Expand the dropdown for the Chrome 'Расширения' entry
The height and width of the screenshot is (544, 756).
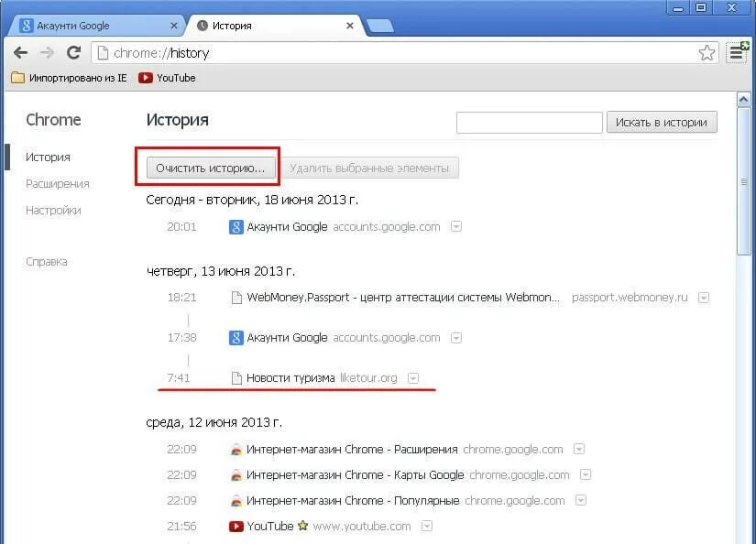(579, 449)
